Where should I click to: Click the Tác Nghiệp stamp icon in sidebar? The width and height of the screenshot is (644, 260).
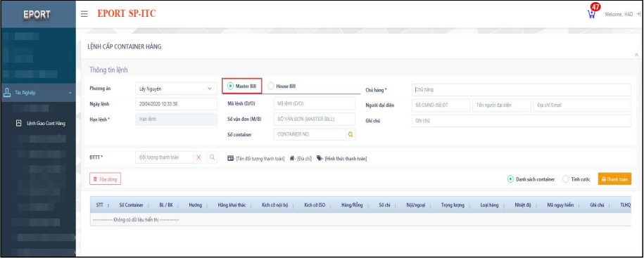click(x=7, y=93)
